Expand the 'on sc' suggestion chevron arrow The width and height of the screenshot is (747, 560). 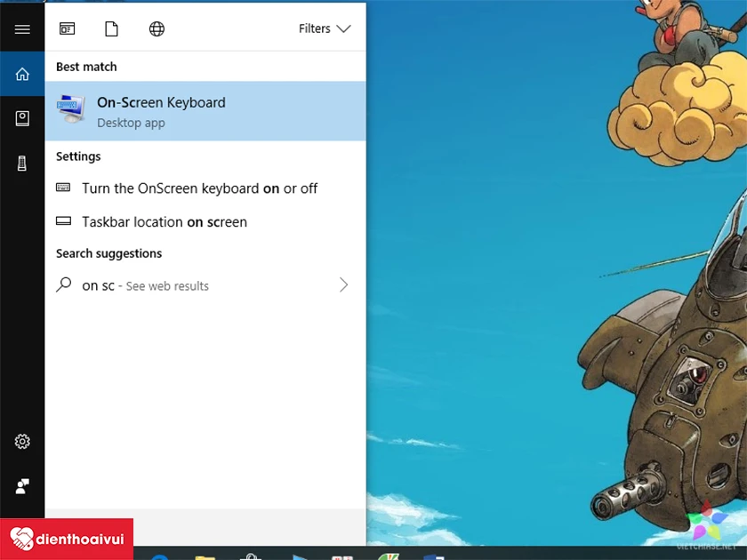click(343, 284)
